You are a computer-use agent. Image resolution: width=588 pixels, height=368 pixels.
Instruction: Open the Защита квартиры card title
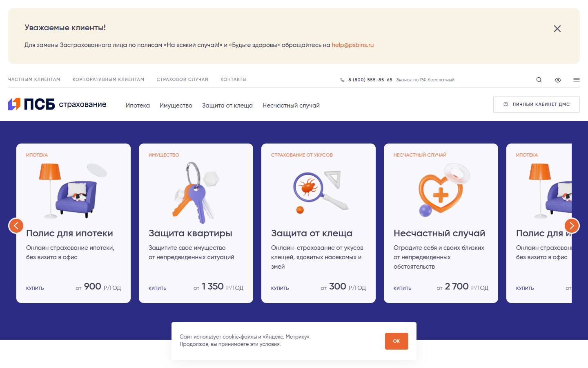coord(190,233)
